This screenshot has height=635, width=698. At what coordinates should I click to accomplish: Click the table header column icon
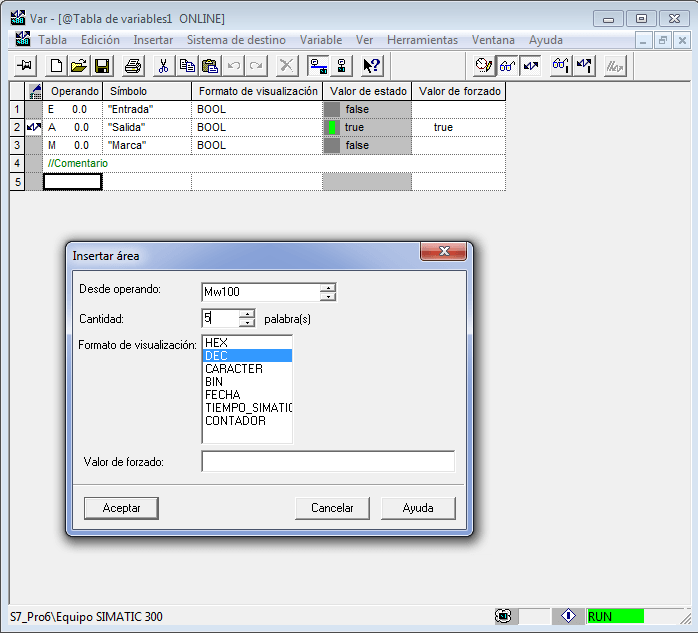pos(34,91)
